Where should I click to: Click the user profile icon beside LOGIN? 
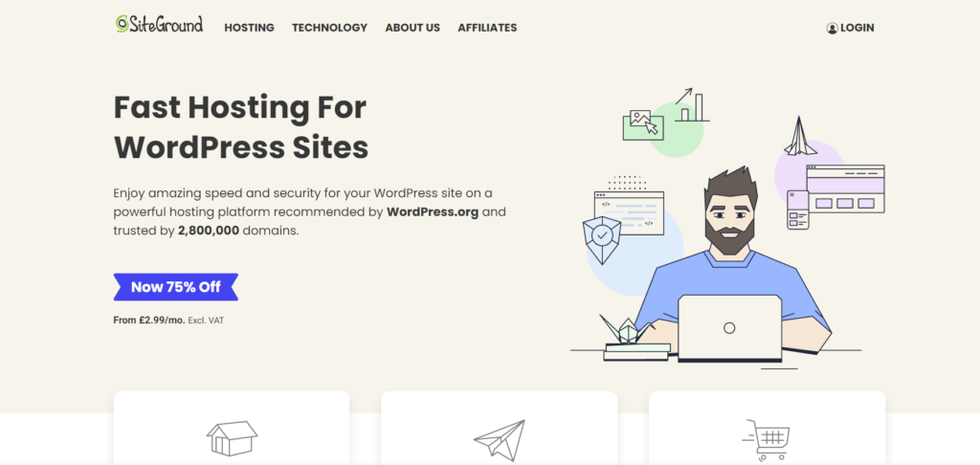(832, 28)
